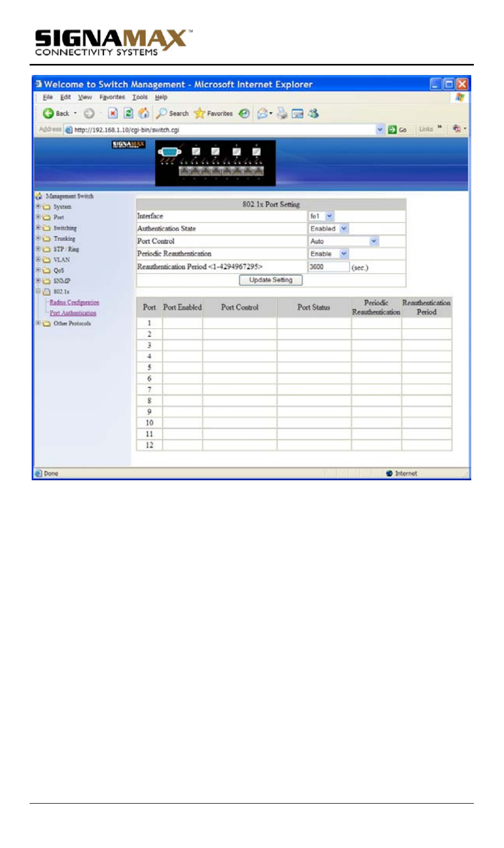Click the Windows flag logo icon
The width and height of the screenshot is (504, 848).
pyautogui.click(x=460, y=97)
